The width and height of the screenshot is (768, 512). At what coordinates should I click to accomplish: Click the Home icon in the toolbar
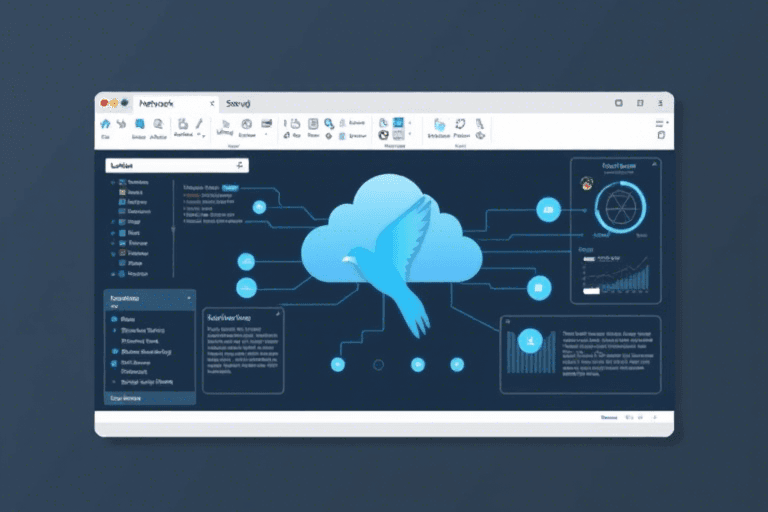(x=104, y=125)
